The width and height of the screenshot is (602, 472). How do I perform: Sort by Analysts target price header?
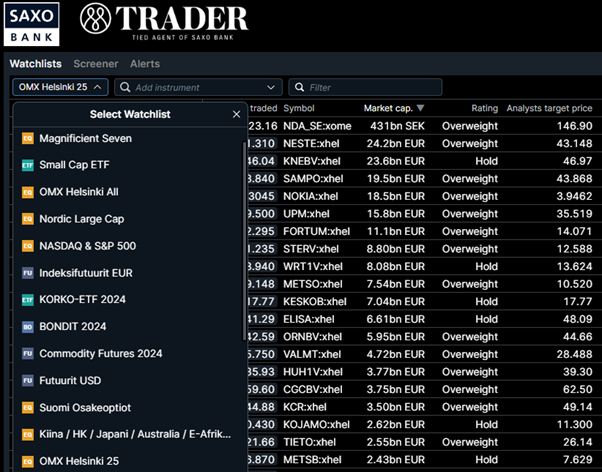549,108
